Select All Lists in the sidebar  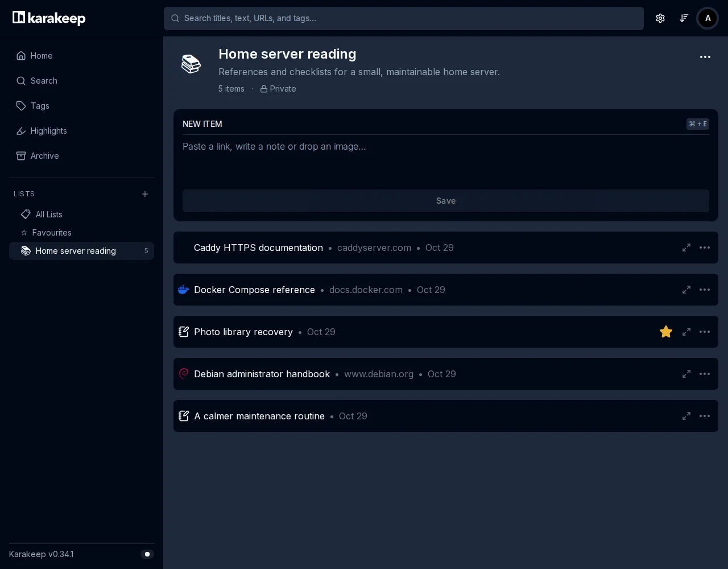[x=81, y=215]
